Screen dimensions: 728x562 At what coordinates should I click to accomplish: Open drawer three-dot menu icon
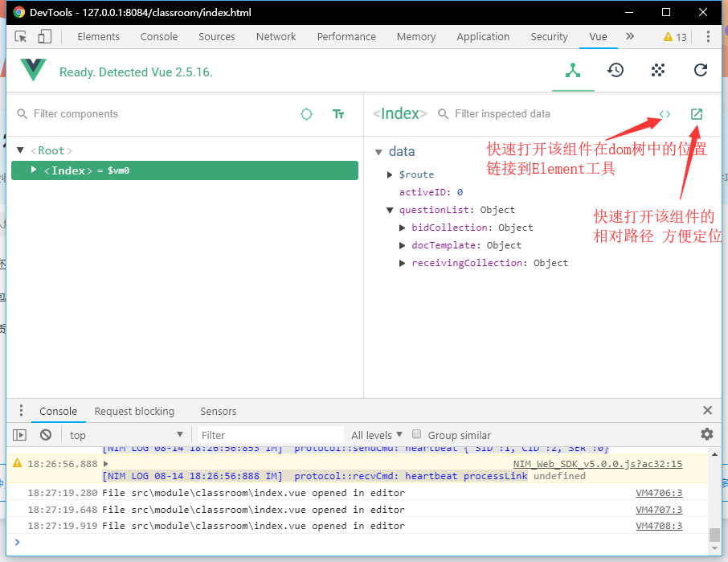point(21,411)
